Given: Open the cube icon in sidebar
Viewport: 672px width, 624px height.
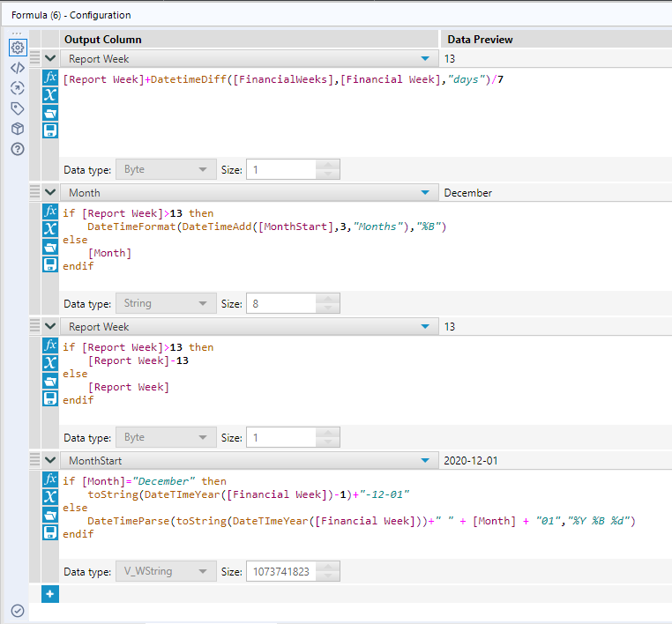Looking at the screenshot, I should 18,129.
